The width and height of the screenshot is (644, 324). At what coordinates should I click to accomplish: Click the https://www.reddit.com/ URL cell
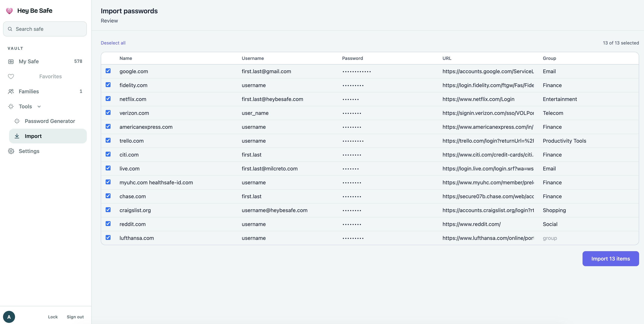coord(471,224)
